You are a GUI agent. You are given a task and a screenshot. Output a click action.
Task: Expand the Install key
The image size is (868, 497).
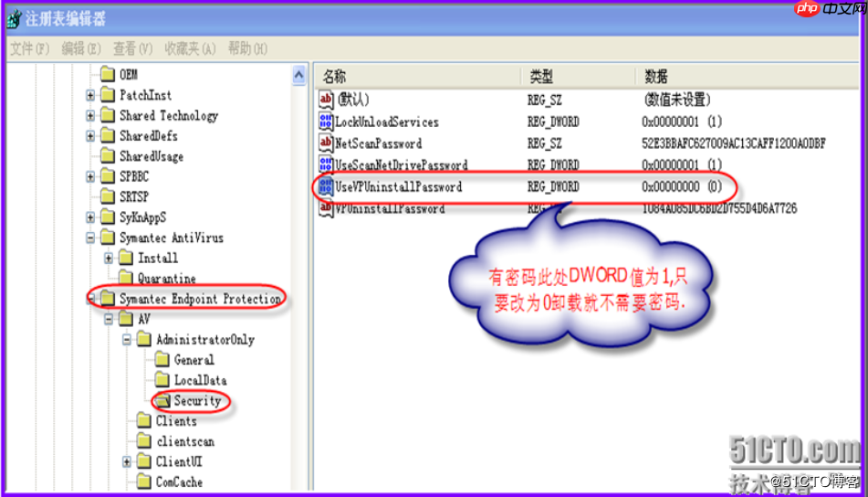click(x=109, y=259)
